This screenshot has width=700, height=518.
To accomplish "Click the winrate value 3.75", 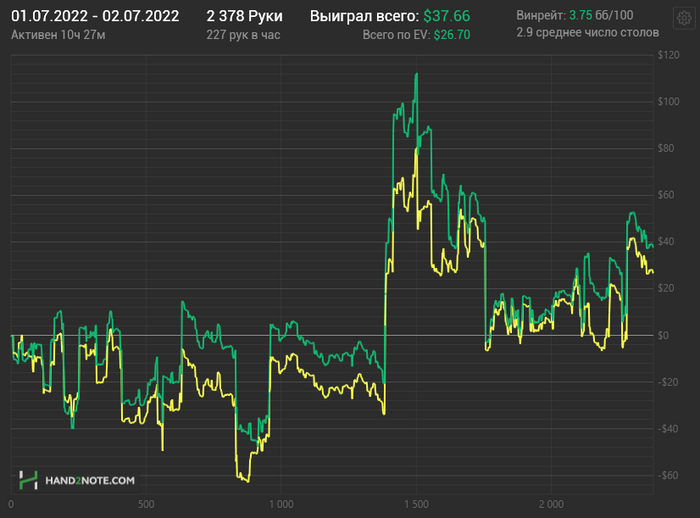I will (x=580, y=15).
